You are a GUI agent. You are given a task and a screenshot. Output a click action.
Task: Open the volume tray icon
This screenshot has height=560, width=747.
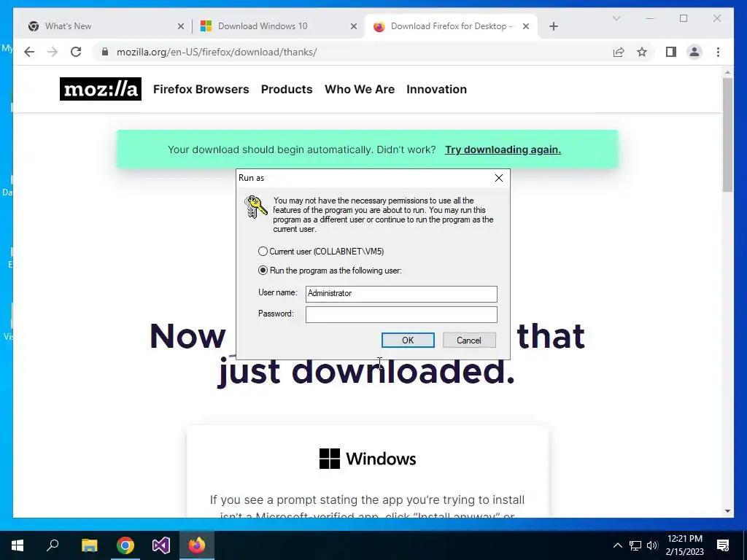652,545
